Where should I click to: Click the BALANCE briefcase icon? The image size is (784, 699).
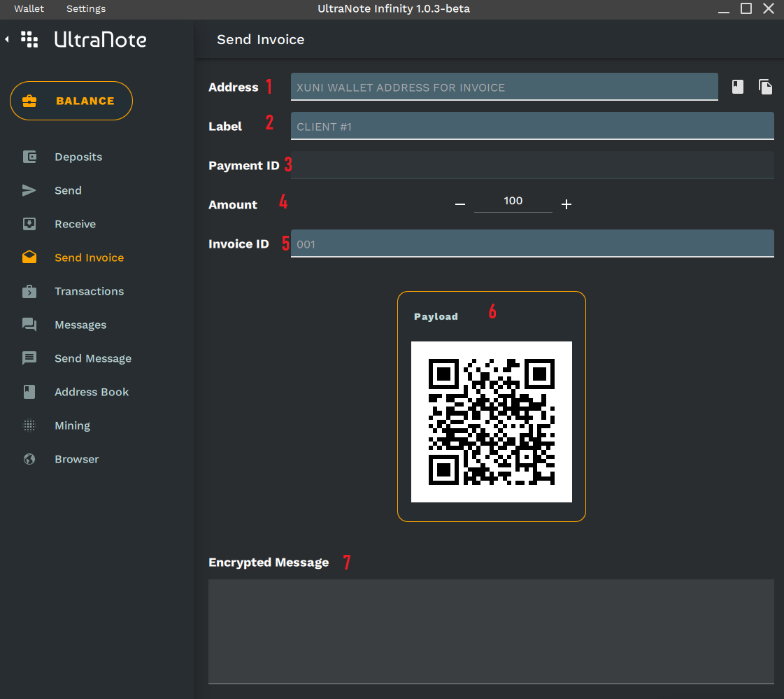pyautogui.click(x=29, y=101)
